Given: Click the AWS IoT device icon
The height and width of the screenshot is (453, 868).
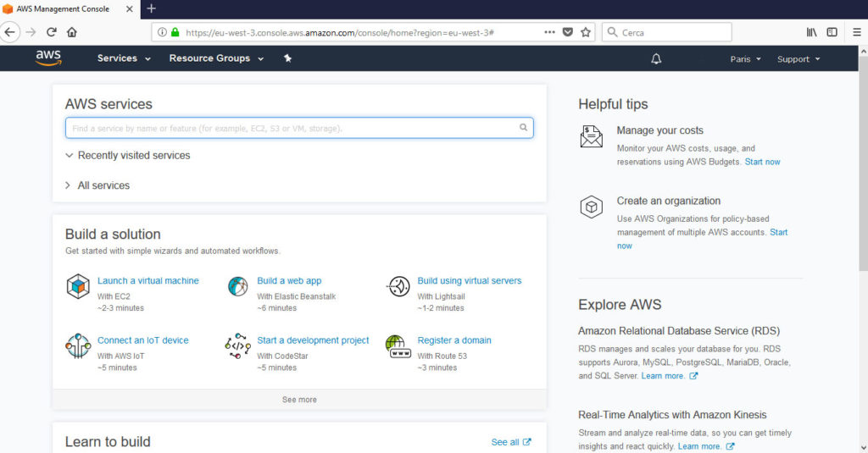Looking at the screenshot, I should point(78,346).
